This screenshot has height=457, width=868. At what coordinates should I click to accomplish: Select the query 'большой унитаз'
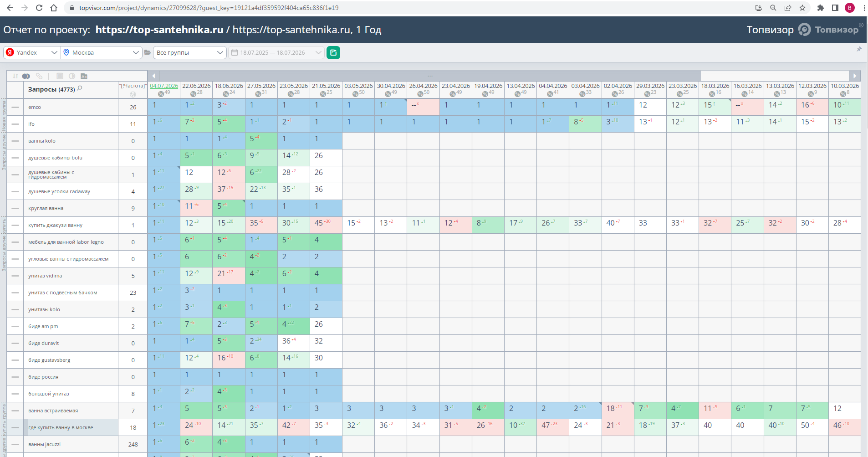(49, 394)
